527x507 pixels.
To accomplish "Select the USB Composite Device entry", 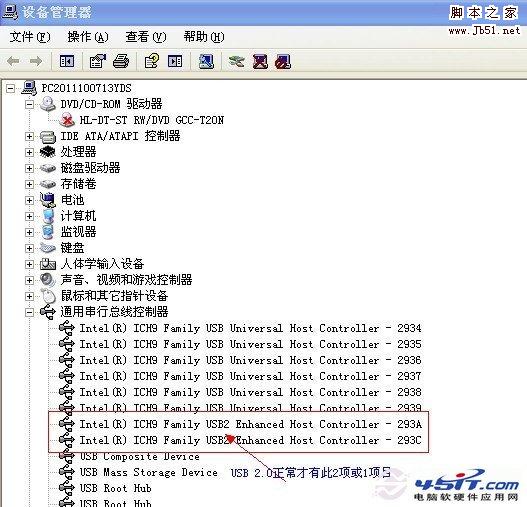I will [139, 457].
